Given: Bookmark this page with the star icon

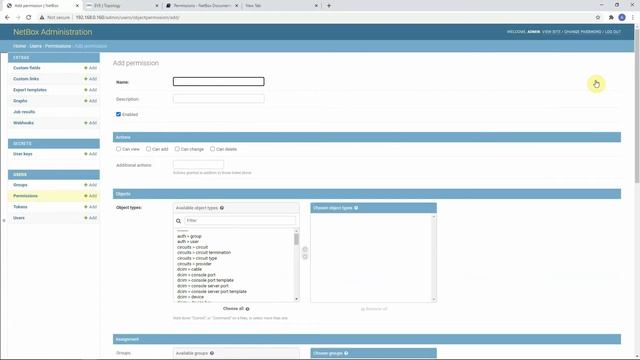Looking at the screenshot, I should coord(598,18).
